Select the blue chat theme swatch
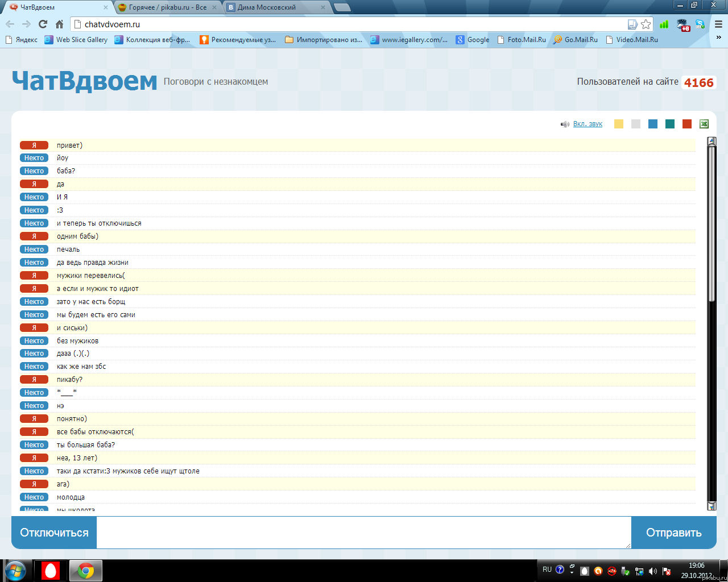The width and height of the screenshot is (728, 582). tap(653, 124)
